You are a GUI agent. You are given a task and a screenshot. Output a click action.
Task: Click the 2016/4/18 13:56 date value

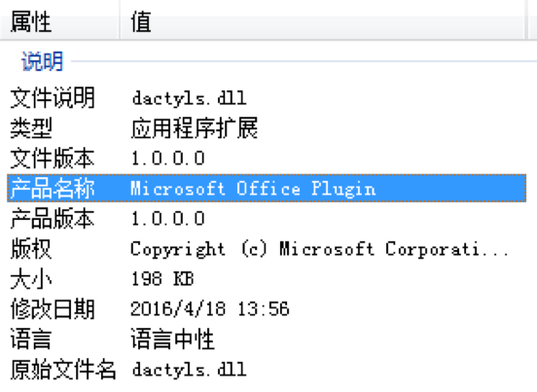pyautogui.click(x=209, y=308)
